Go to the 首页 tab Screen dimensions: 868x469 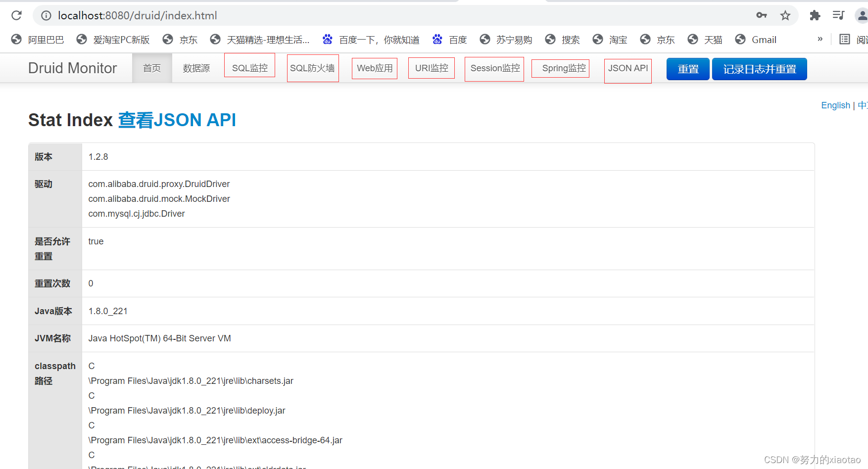pyautogui.click(x=152, y=68)
